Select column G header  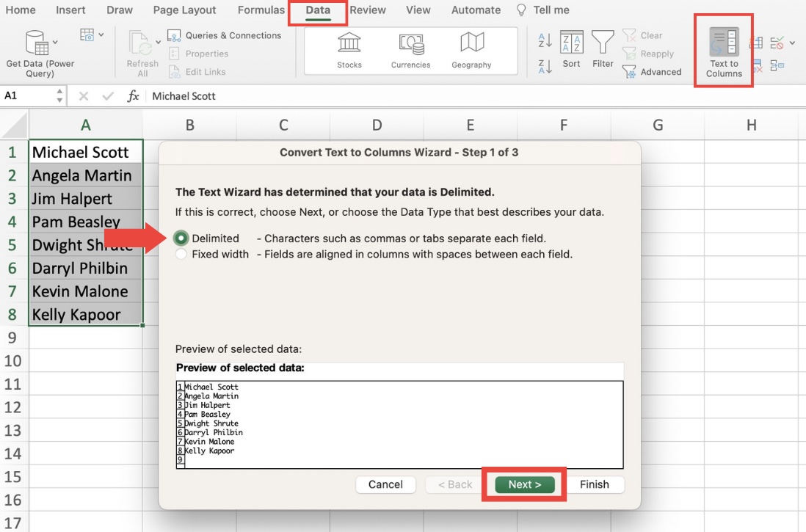point(658,125)
